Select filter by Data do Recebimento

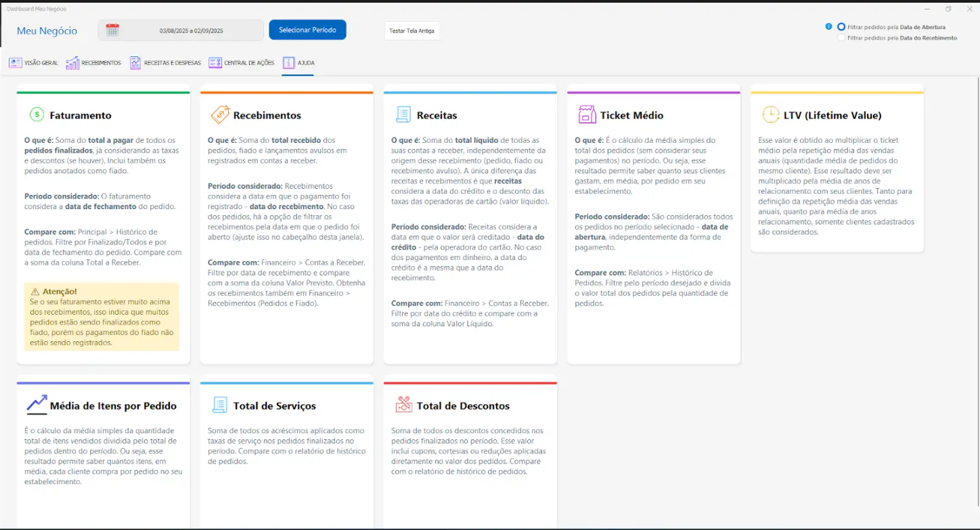(x=841, y=38)
